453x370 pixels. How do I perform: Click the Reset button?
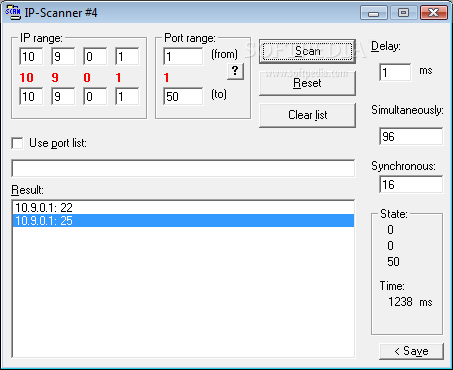click(307, 83)
